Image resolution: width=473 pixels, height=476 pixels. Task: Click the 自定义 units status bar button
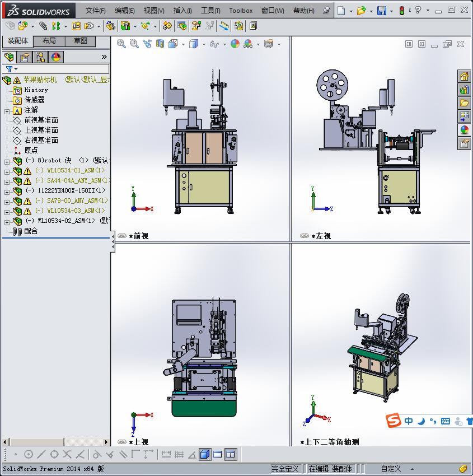pos(391,469)
